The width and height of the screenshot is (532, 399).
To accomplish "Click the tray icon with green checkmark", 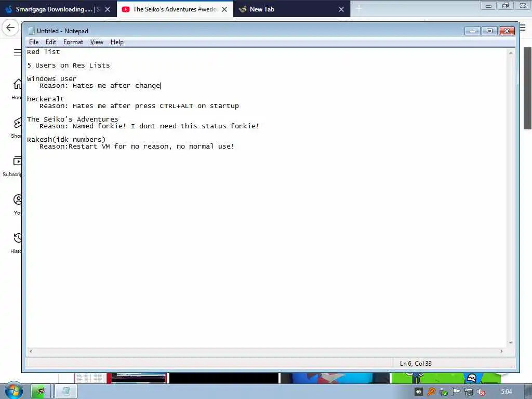I will 444,392.
